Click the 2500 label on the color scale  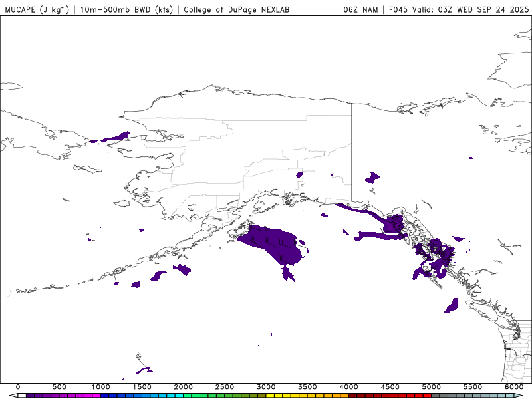pyautogui.click(x=225, y=387)
